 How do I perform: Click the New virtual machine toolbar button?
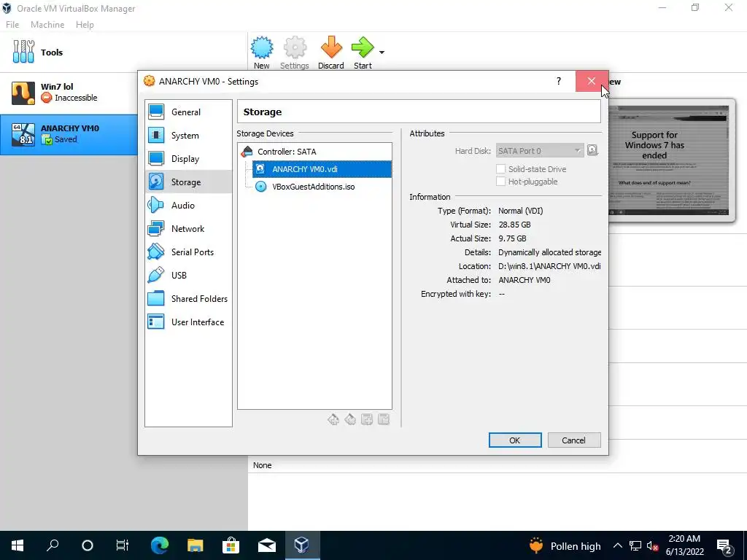coord(262,52)
